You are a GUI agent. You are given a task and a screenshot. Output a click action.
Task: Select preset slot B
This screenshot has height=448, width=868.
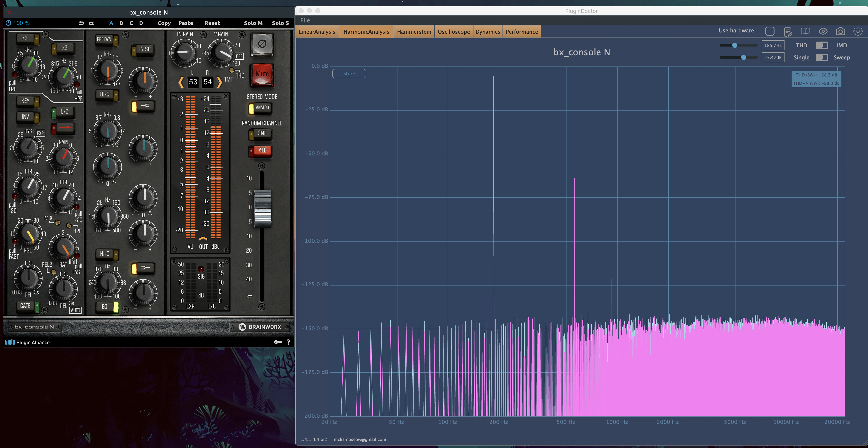click(121, 23)
